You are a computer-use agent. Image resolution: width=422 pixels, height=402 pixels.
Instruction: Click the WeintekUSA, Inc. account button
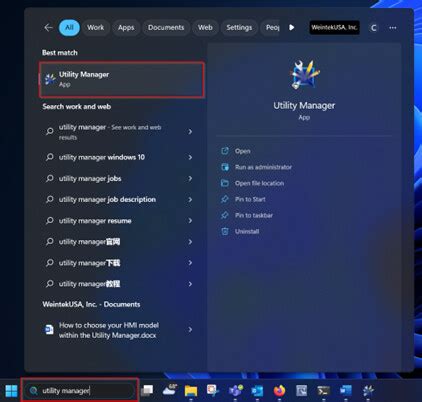click(x=334, y=27)
